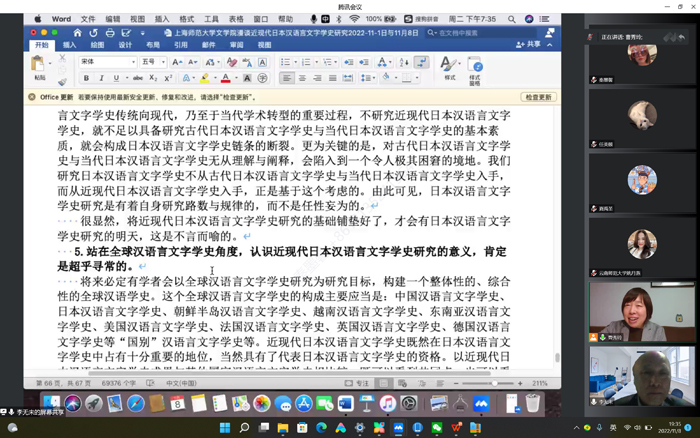Open the font color dropdown arrow
Viewport: 700px width, 438px height.
pos(236,77)
